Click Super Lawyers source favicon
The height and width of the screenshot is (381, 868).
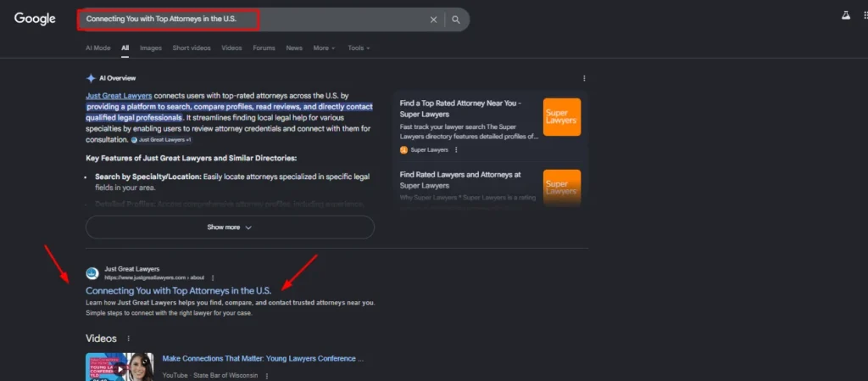[403, 150]
